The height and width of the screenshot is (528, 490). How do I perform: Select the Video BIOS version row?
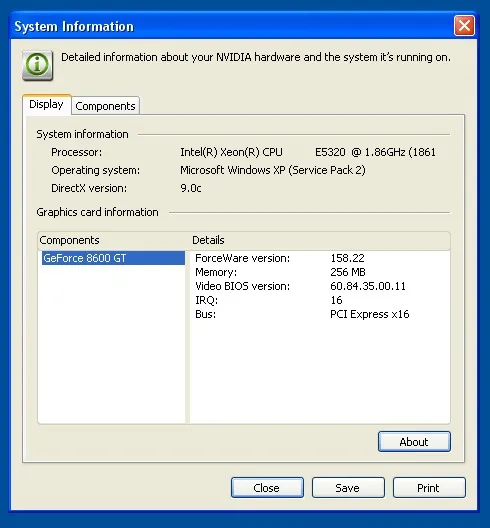click(320, 286)
